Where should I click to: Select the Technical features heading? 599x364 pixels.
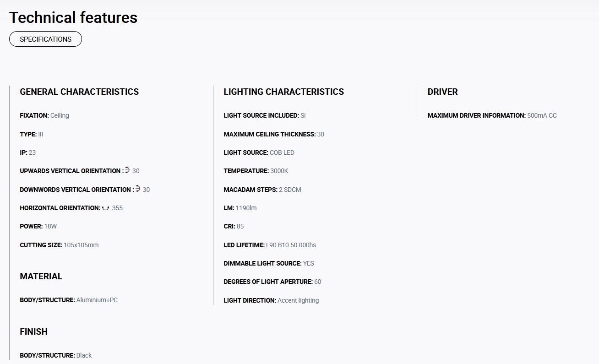tap(73, 17)
